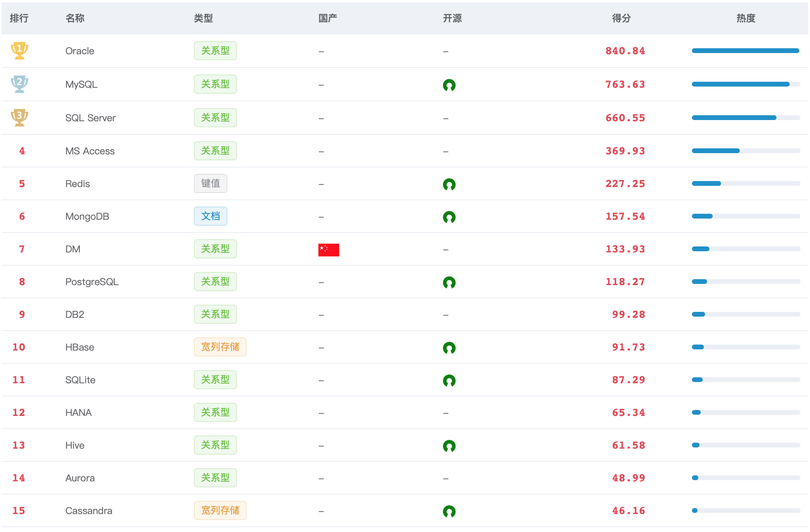810x532 pixels.
Task: Open the PostgreSQL database entry
Action: (x=92, y=282)
